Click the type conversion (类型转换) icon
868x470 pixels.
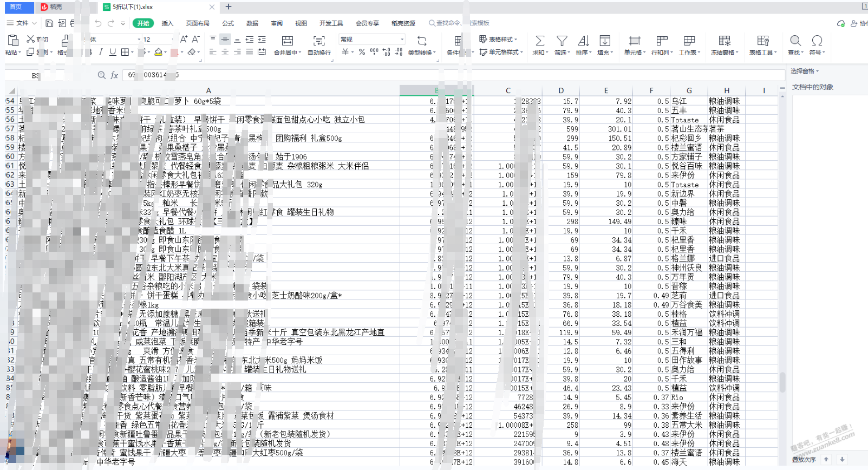pyautogui.click(x=422, y=41)
